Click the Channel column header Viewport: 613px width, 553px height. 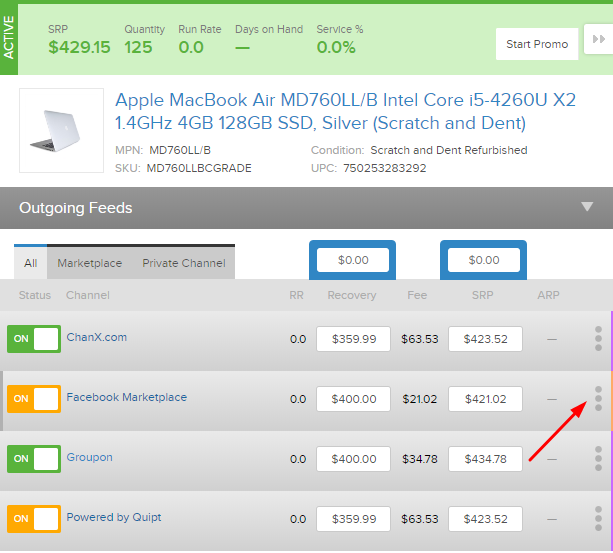tap(88, 295)
